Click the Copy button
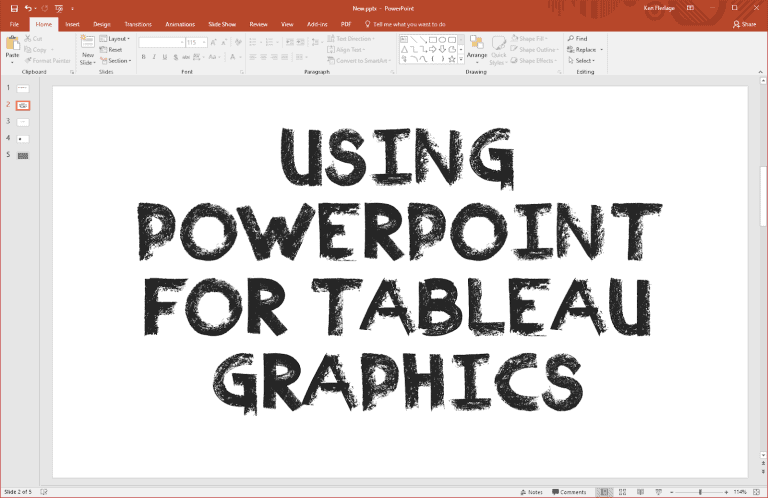The width and height of the screenshot is (768, 498). [36, 49]
